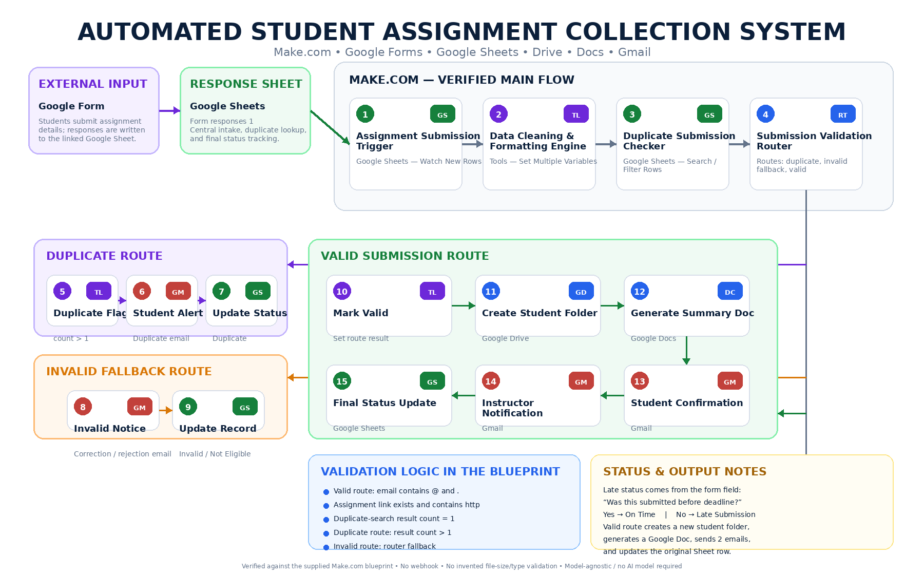This screenshot has height=575, width=924.
Task: Click the TL badge on Data Cleaning module
Action: pyautogui.click(x=576, y=114)
